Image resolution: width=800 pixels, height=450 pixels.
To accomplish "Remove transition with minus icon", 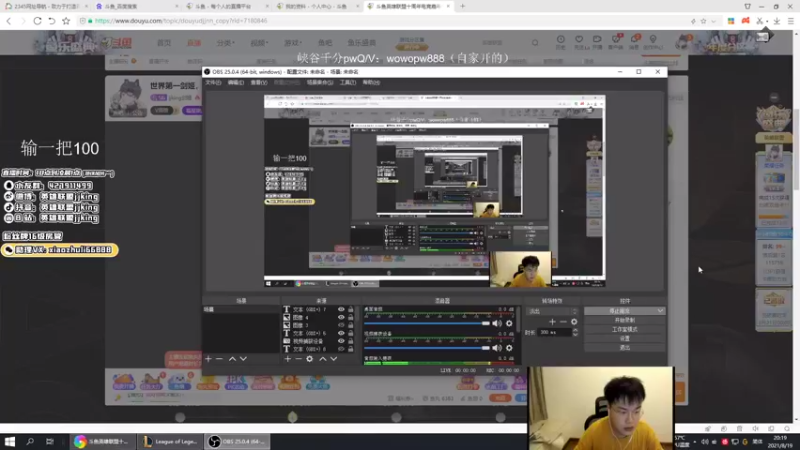I will [x=563, y=321].
